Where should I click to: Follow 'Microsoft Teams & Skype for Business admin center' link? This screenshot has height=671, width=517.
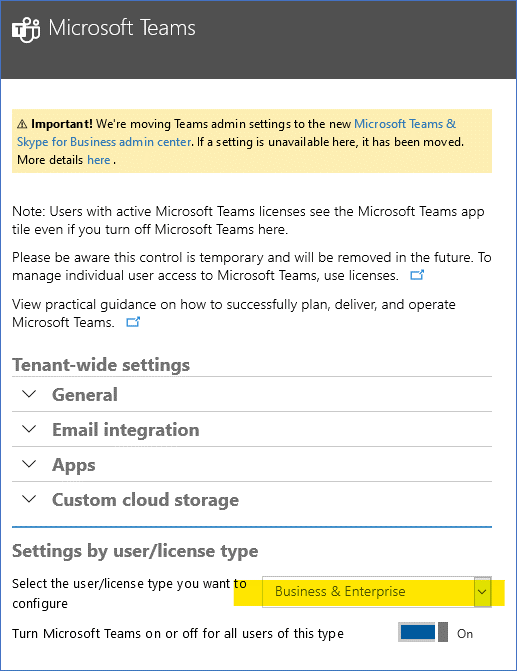click(236, 133)
